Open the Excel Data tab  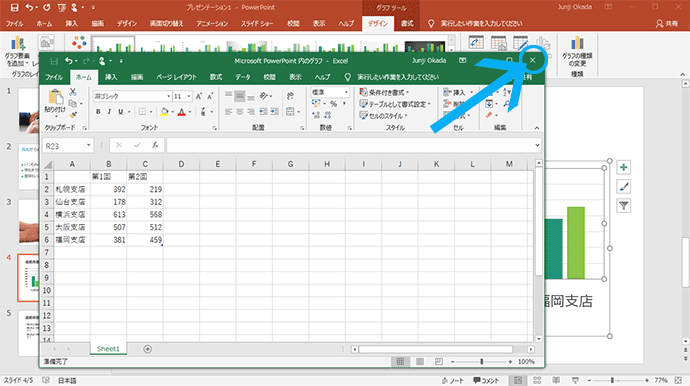tap(242, 77)
